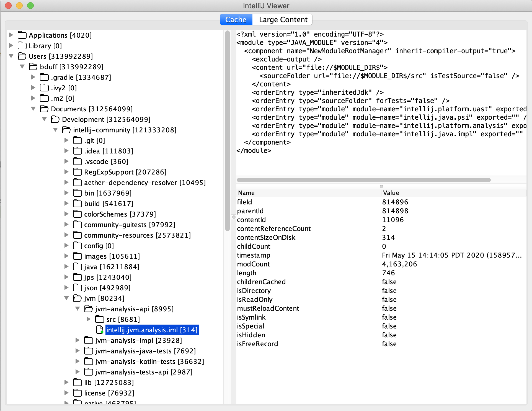Click the src folder icon
The image size is (532, 411).
click(99, 319)
